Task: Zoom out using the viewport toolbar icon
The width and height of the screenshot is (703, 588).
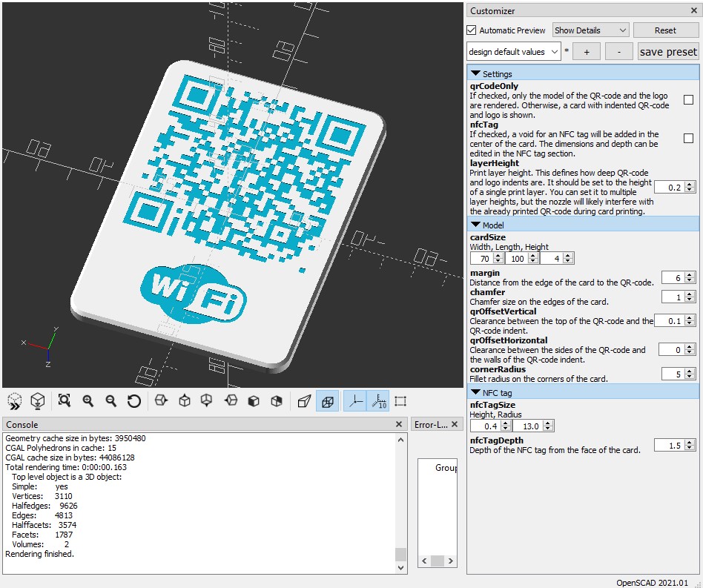Action: pyautogui.click(x=111, y=400)
